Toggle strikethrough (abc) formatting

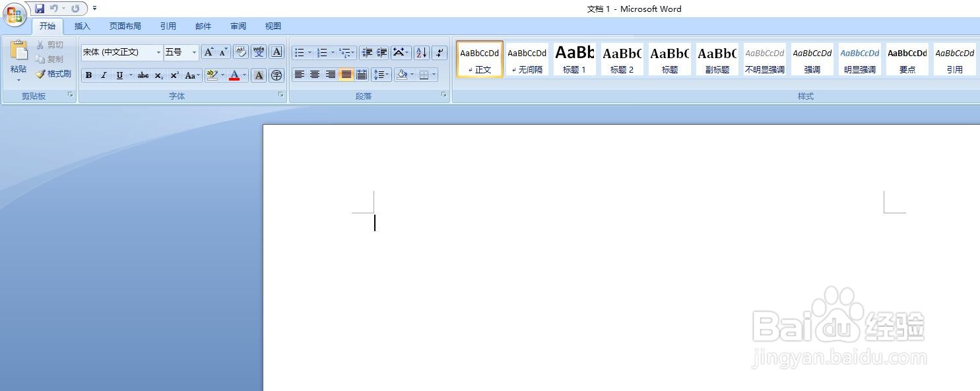(x=143, y=75)
